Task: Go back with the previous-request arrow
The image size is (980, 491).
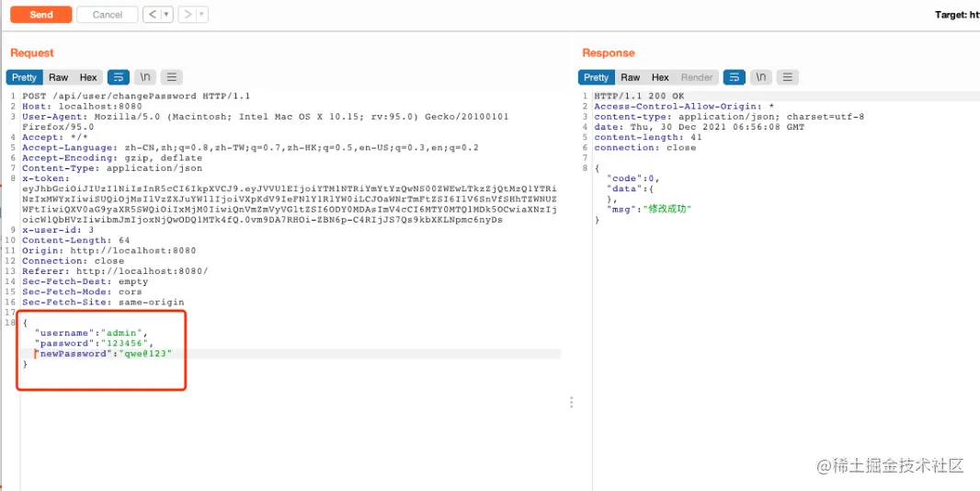Action: 152,15
